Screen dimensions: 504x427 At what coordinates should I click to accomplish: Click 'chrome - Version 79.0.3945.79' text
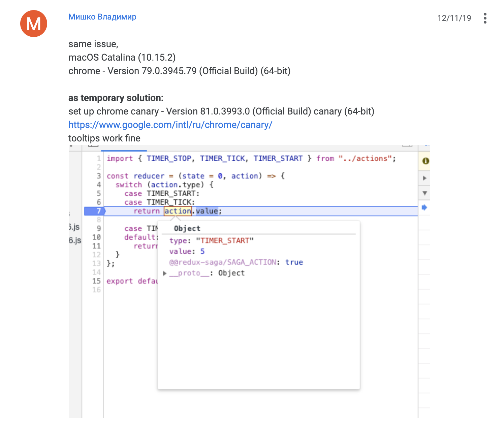(132, 71)
